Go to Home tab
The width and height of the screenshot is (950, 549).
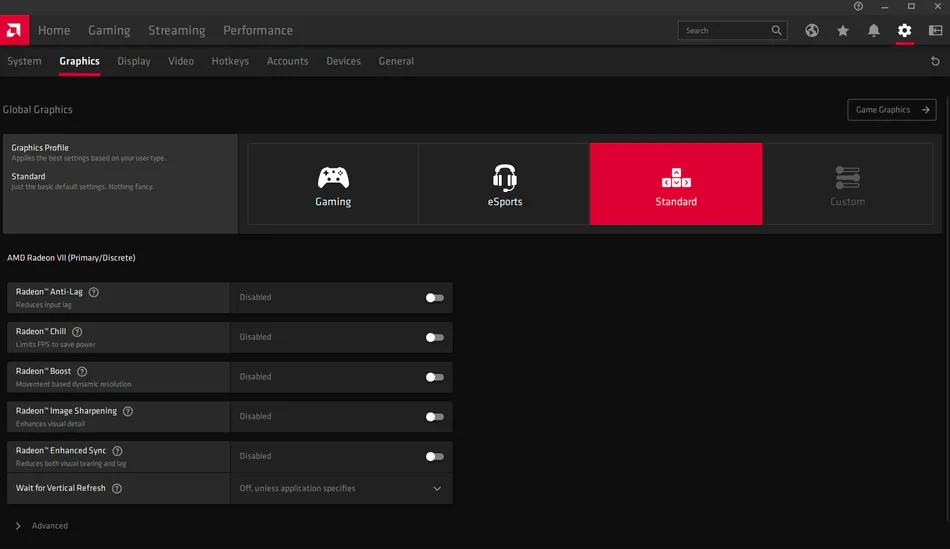point(54,30)
